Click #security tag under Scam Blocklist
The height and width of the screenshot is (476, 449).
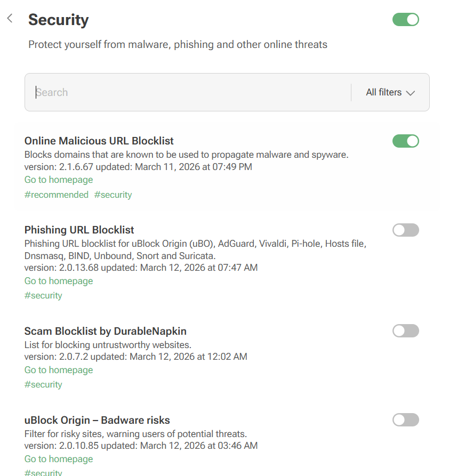(43, 384)
